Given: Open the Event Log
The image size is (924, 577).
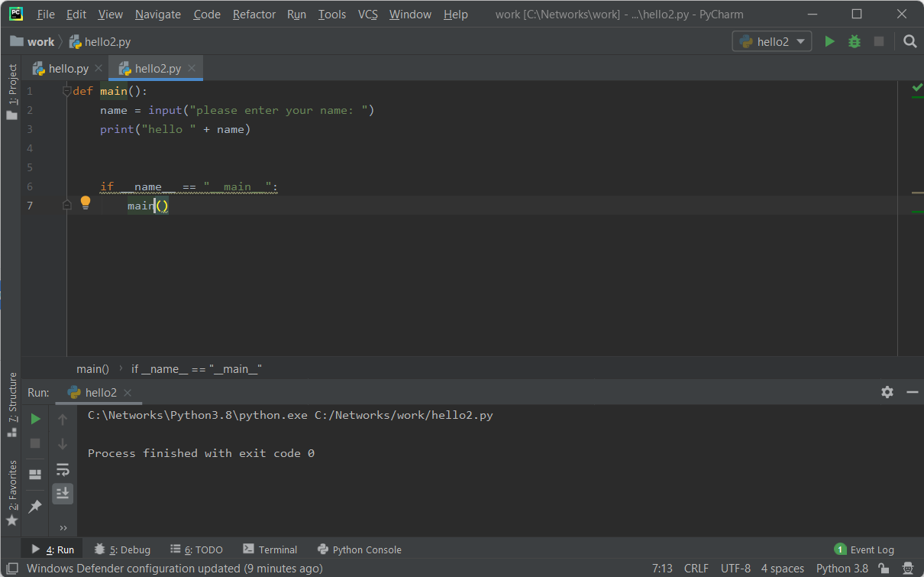Looking at the screenshot, I should tap(864, 549).
